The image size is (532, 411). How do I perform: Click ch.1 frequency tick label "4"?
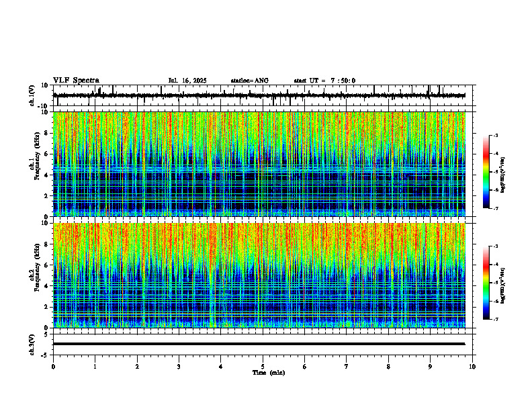46,175
